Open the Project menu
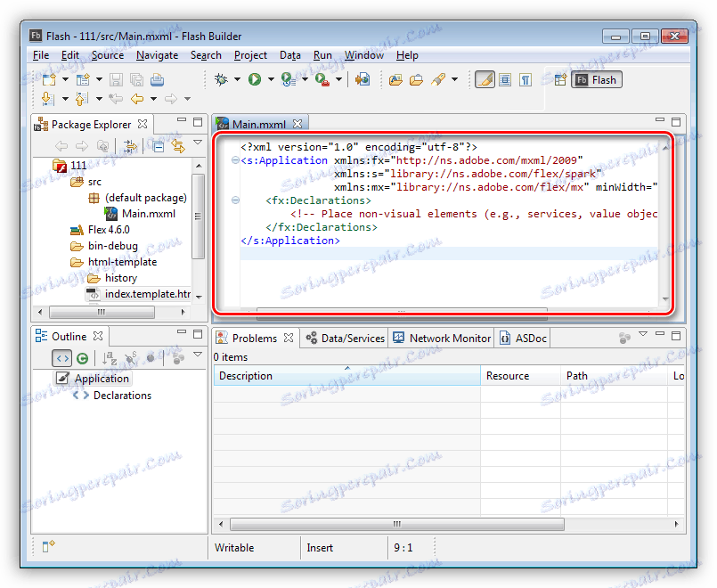Image resolution: width=717 pixels, height=588 pixels. [x=250, y=55]
